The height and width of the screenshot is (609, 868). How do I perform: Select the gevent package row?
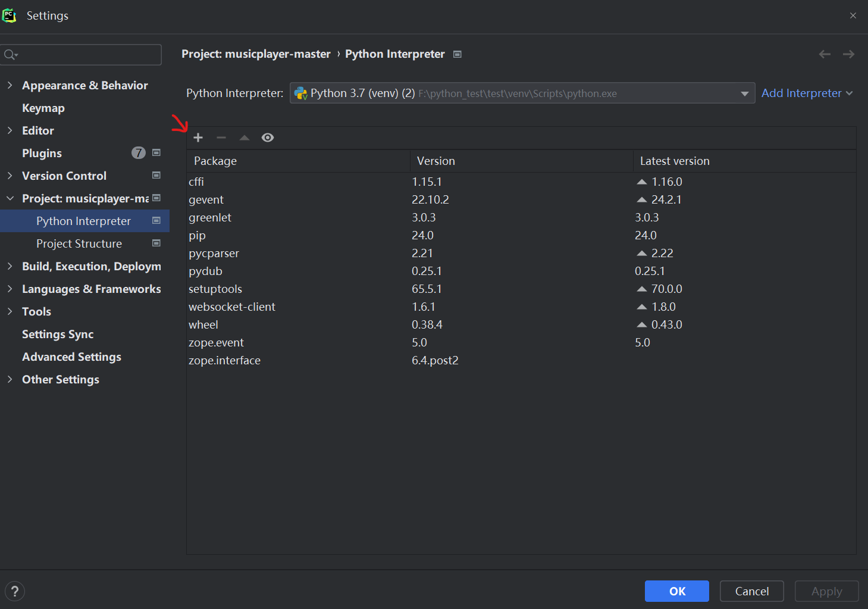[521, 199]
